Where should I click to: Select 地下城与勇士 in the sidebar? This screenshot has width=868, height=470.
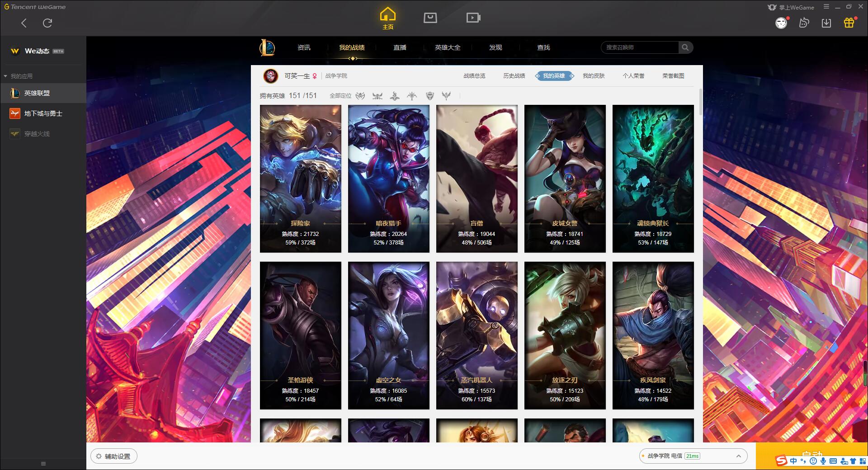43,113
